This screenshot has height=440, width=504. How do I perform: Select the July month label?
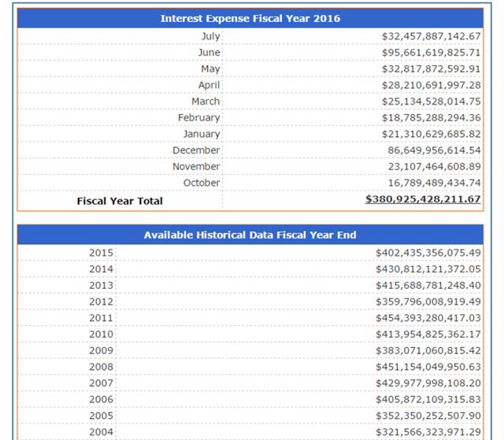pos(210,36)
